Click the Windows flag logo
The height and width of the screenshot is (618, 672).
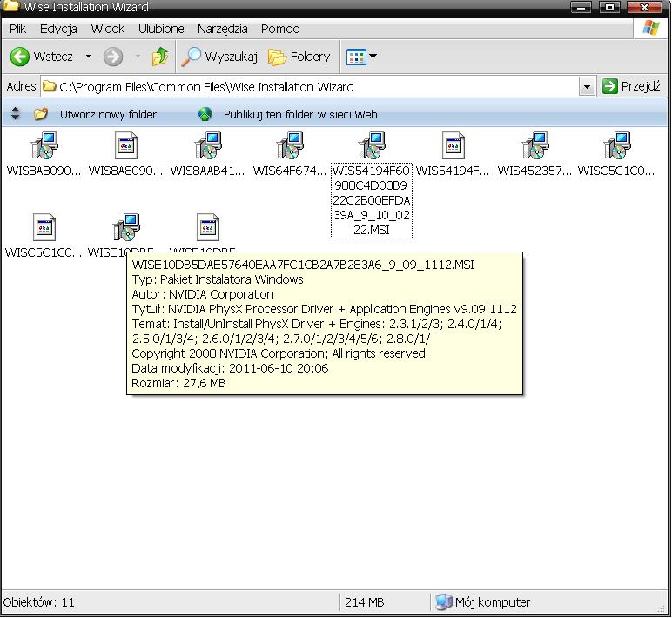[x=651, y=28]
